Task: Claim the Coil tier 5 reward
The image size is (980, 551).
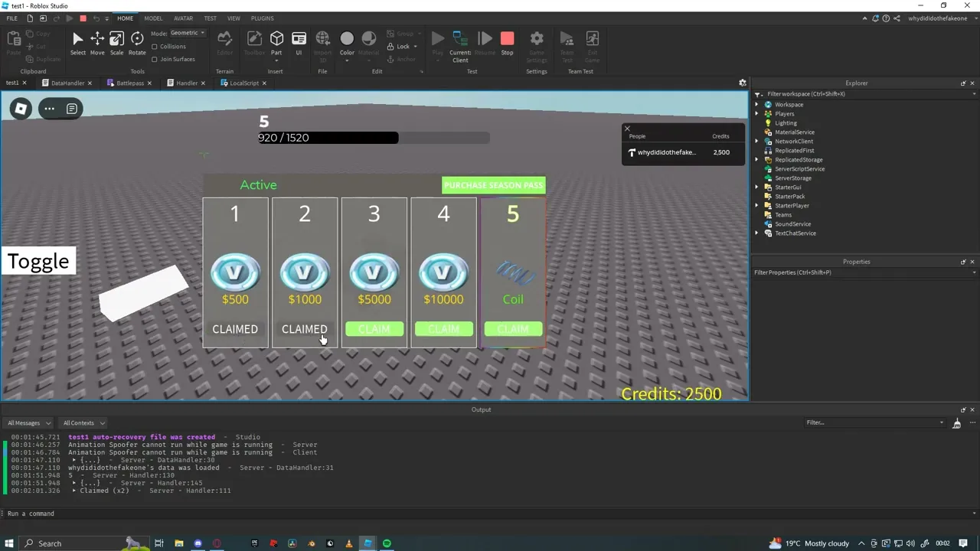Action: click(513, 329)
